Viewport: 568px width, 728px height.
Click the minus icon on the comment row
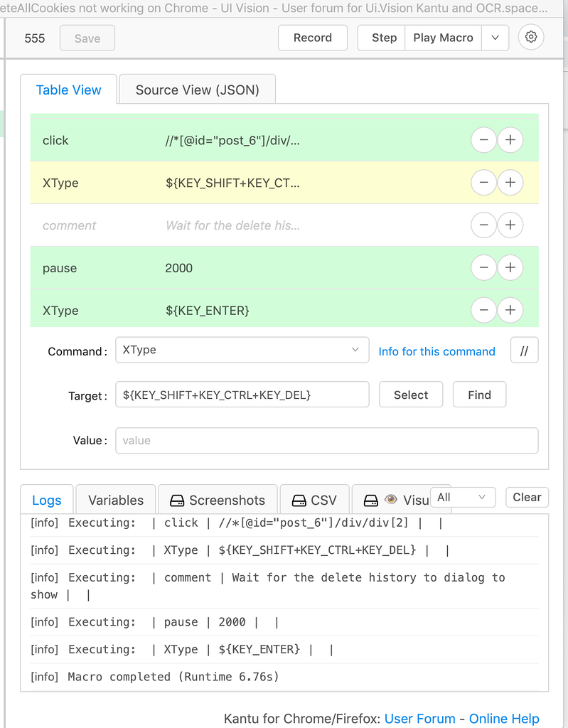coord(483,225)
